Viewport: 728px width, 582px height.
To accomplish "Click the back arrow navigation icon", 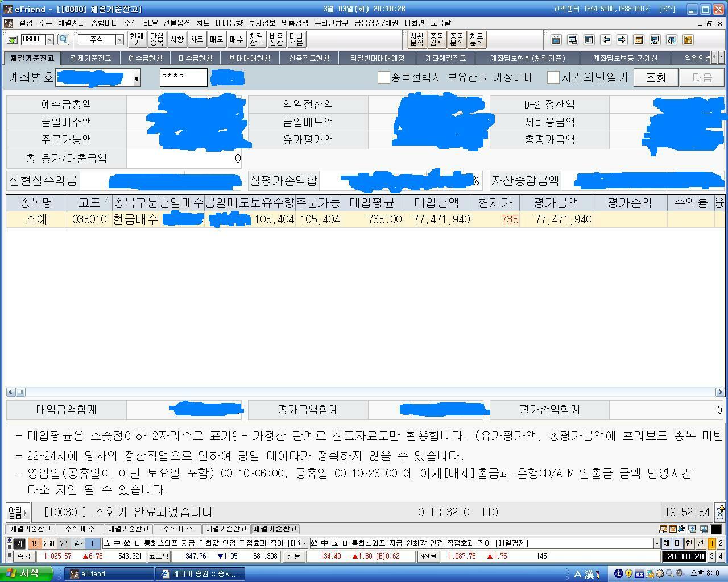I will pyautogui.click(x=606, y=40).
